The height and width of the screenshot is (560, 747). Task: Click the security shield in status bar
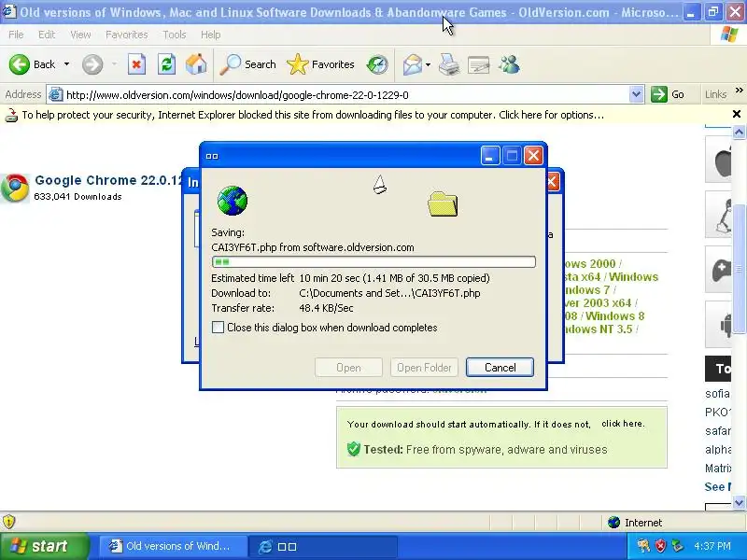click(x=8, y=522)
